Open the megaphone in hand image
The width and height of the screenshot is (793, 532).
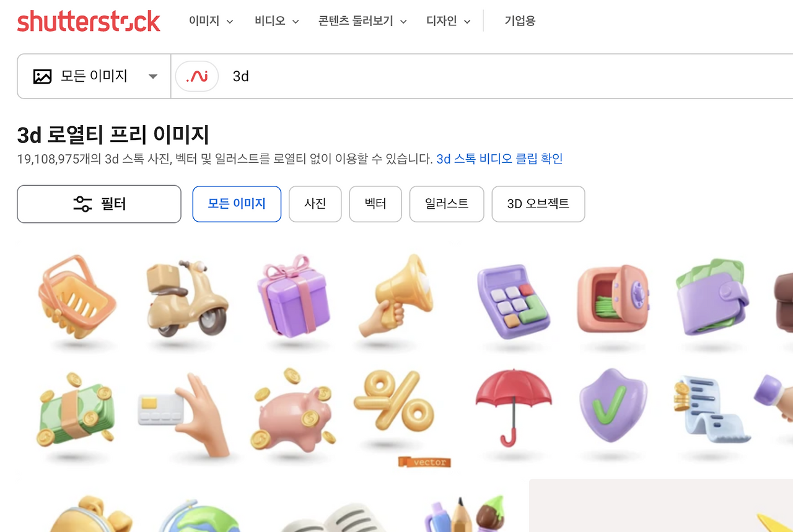pyautogui.click(x=395, y=296)
